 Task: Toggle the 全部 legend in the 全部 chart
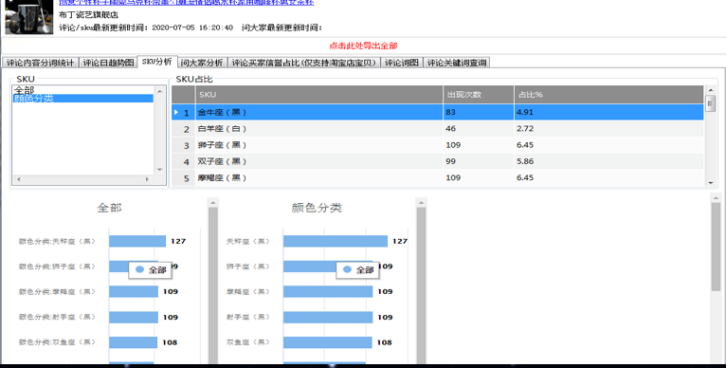[x=150, y=270]
